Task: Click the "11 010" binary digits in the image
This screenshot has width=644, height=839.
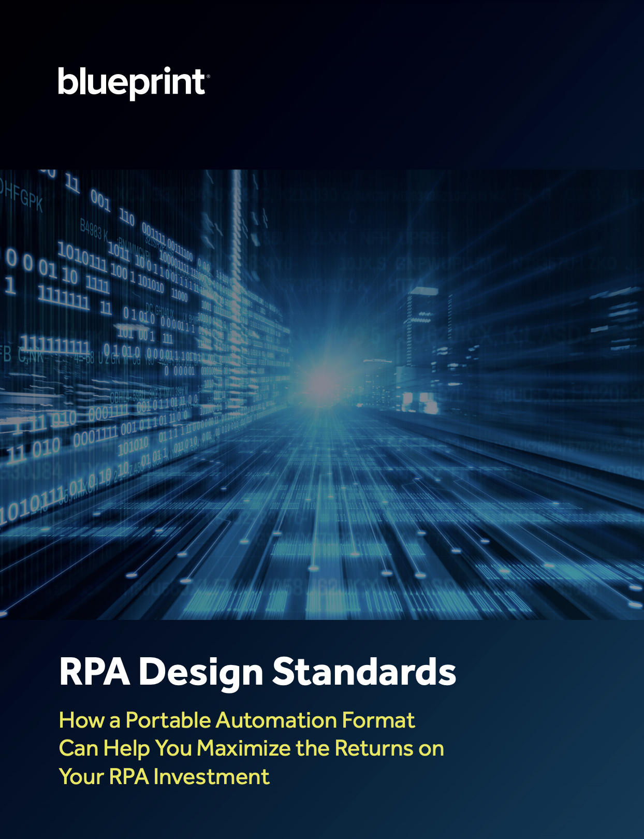Action: 34,450
